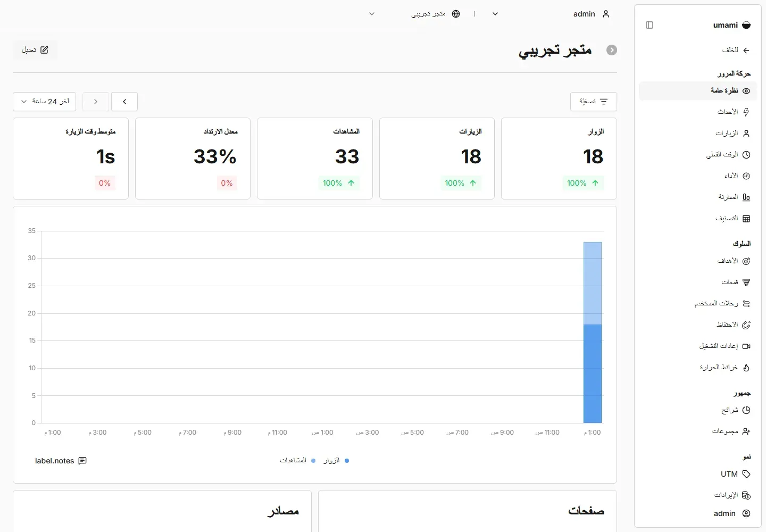Go to next time period arrow
Screen dimensions: 766x532
coord(96,102)
